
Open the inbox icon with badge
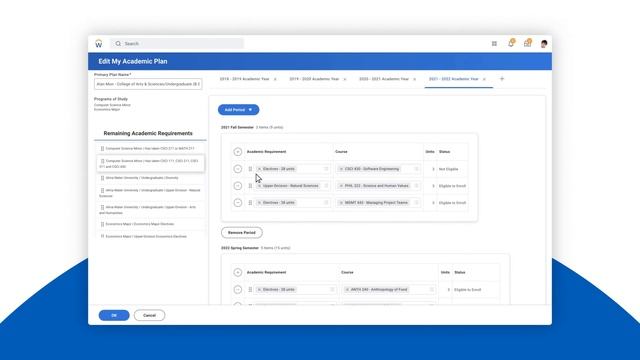click(x=528, y=43)
